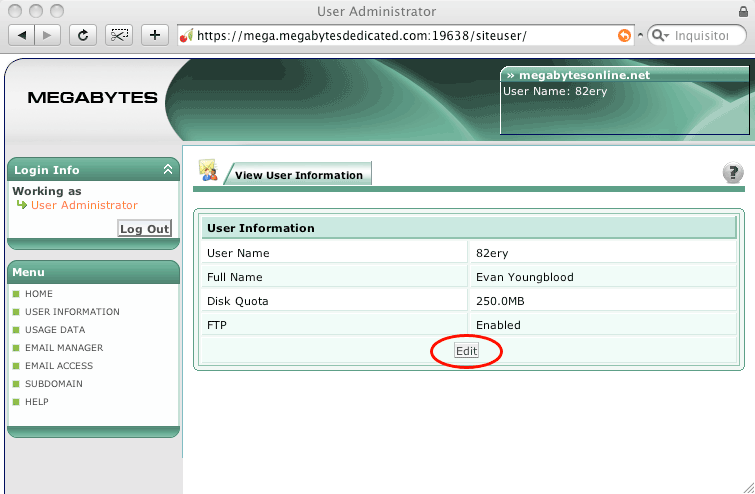Screen dimensions: 755x494
Task: Open SUBDOMAIN in the menu
Action: [53, 384]
